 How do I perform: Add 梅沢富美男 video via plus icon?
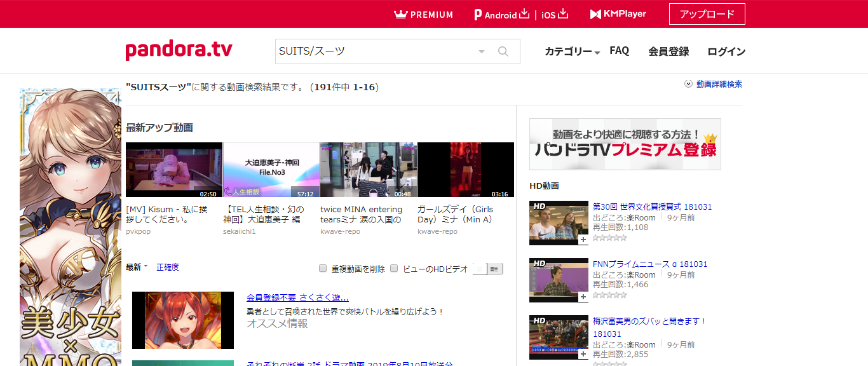click(583, 355)
